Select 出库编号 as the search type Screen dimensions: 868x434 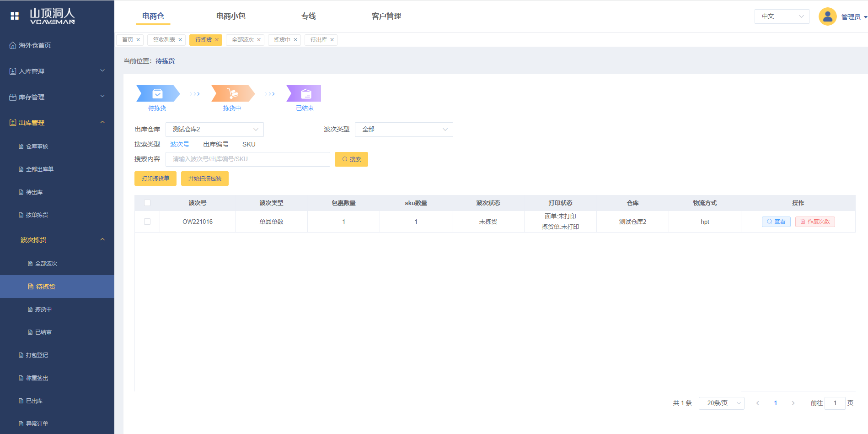216,144
